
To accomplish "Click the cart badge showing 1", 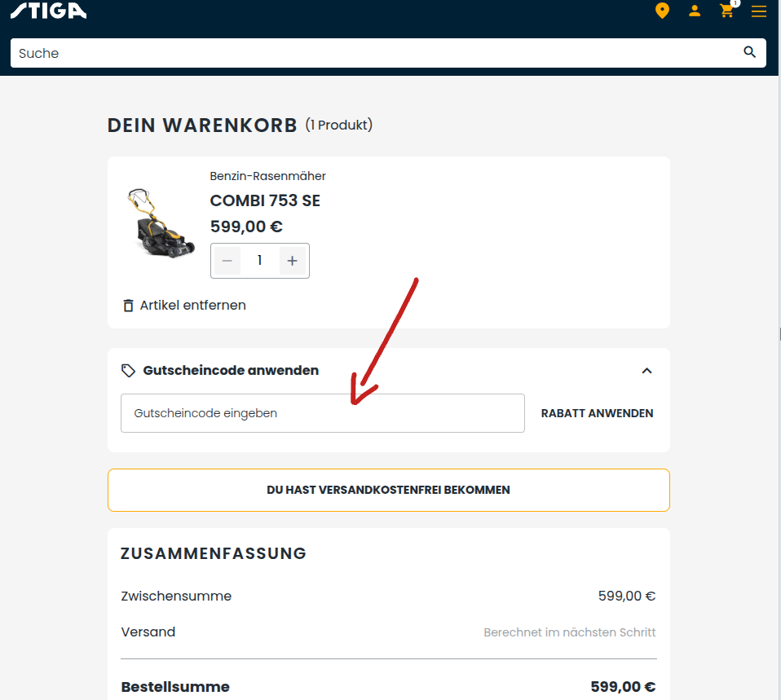I will tap(735, 4).
